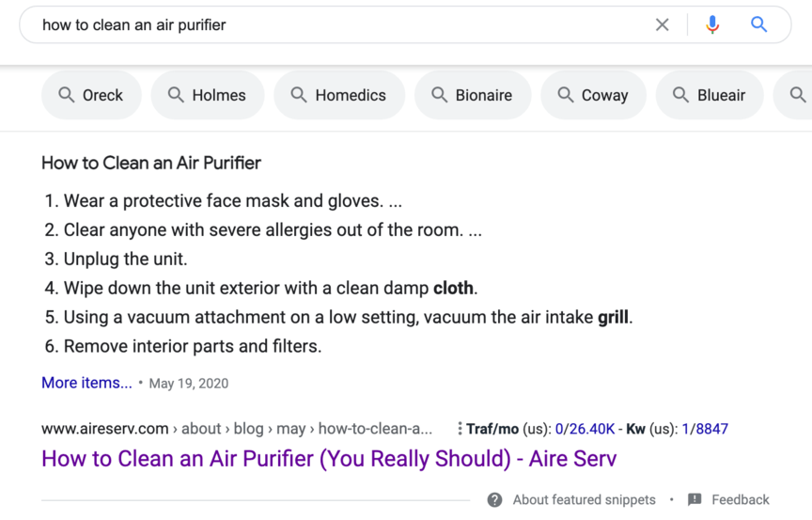812x520 pixels.
Task: Click the partially visible last suggestion chip
Action: click(795, 95)
